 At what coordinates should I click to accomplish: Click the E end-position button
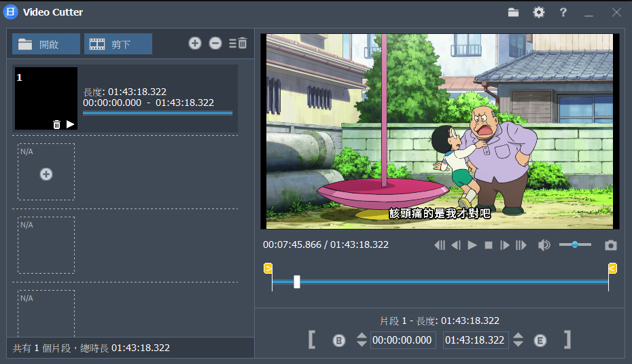pos(540,341)
